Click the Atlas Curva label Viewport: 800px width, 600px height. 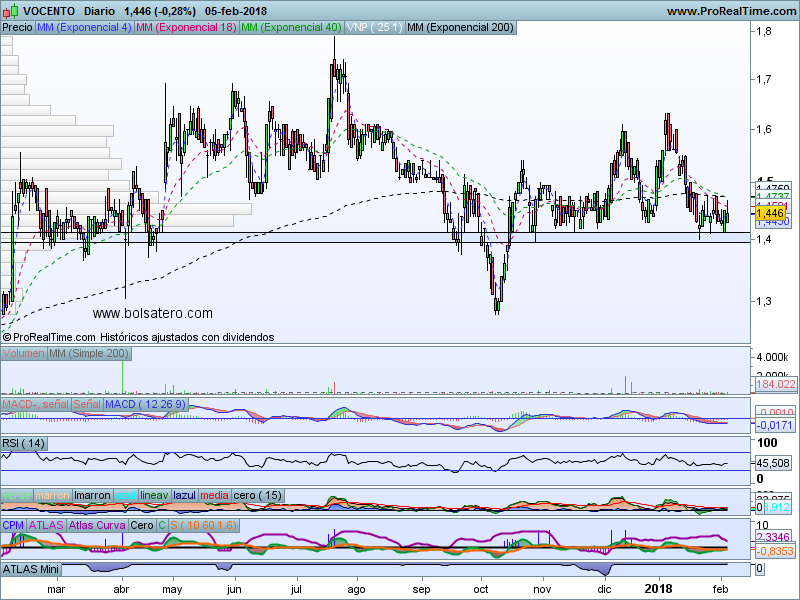tap(98, 525)
